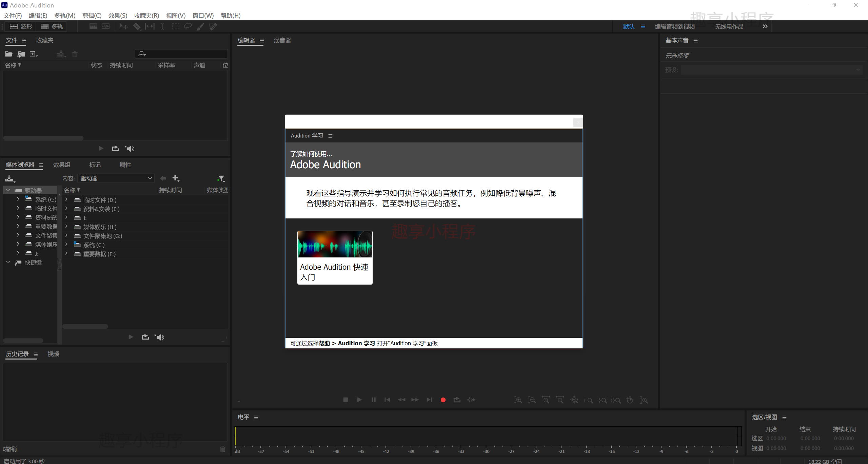Image resolution: width=868 pixels, height=464 pixels.
Task: Select the Paintbrush Selection tool
Action: coord(200,26)
